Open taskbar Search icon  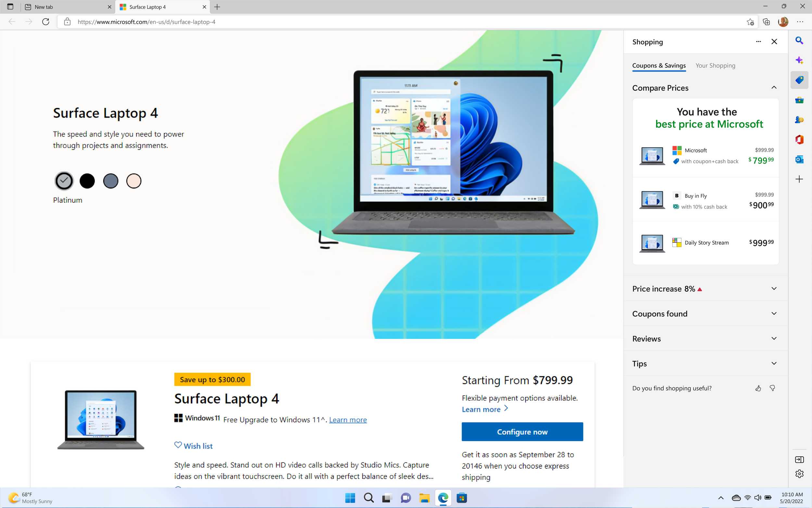click(369, 498)
